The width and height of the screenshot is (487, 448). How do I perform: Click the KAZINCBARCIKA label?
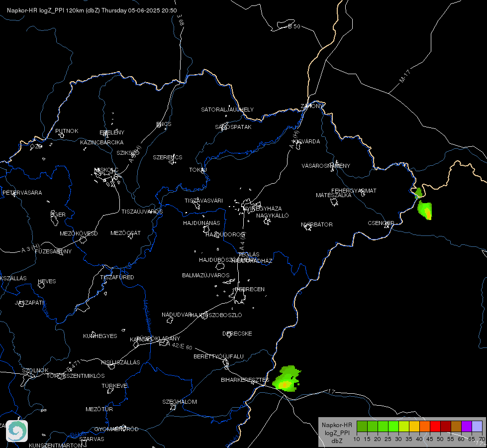point(102,142)
